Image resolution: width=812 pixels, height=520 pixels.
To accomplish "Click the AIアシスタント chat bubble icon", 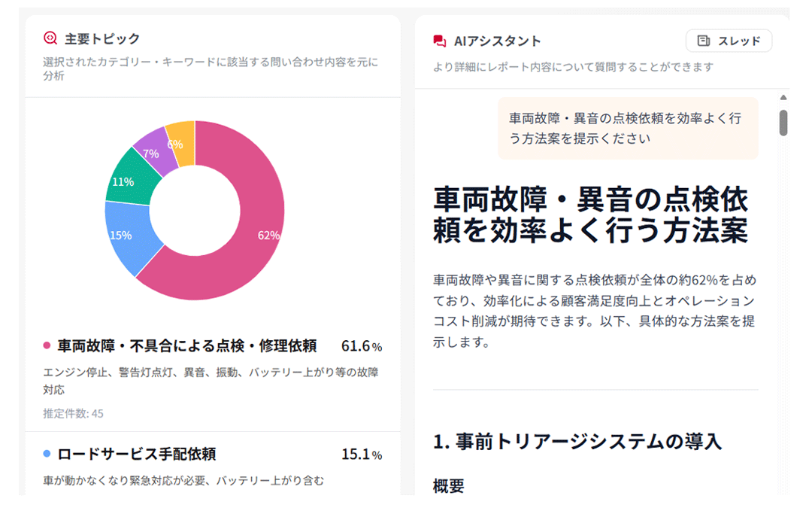I will click(x=440, y=41).
